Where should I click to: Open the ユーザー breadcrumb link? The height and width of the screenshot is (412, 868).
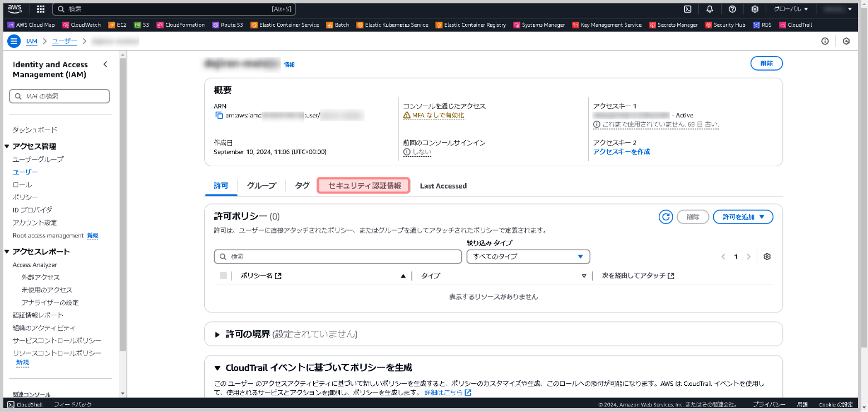coord(65,41)
